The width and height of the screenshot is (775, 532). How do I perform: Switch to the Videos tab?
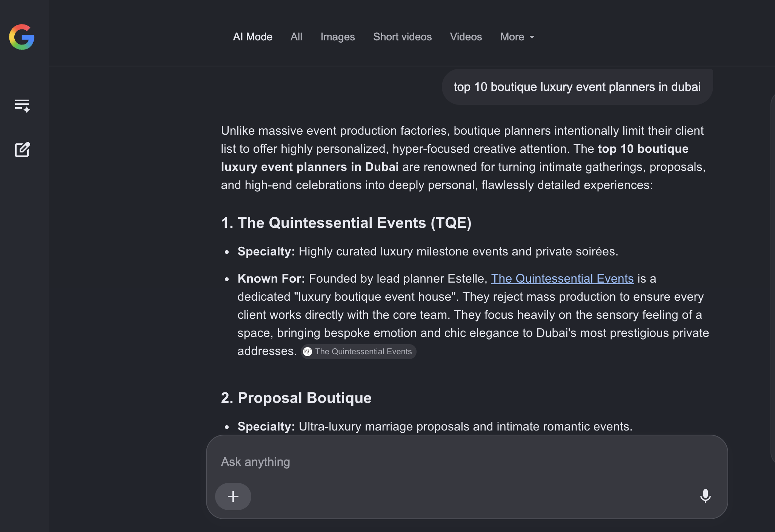(x=466, y=37)
